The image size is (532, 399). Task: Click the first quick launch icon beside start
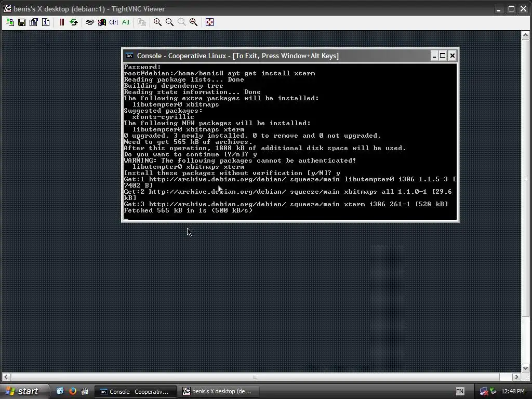click(x=60, y=391)
